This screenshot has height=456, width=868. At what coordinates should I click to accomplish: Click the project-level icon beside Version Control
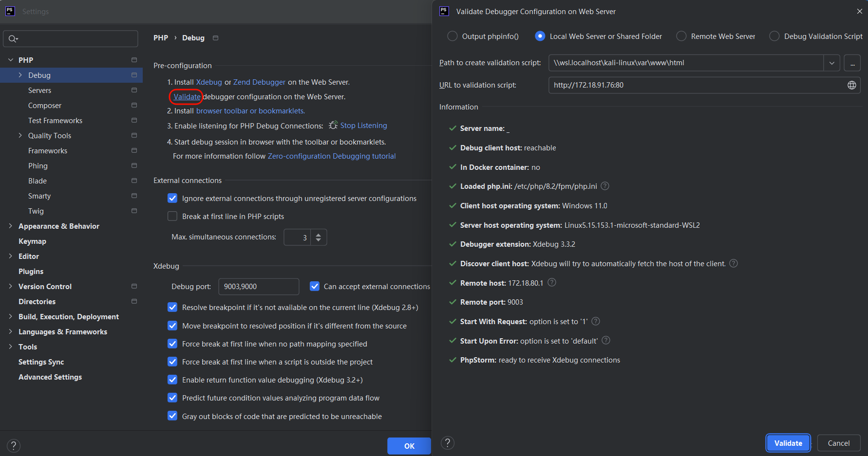134,286
